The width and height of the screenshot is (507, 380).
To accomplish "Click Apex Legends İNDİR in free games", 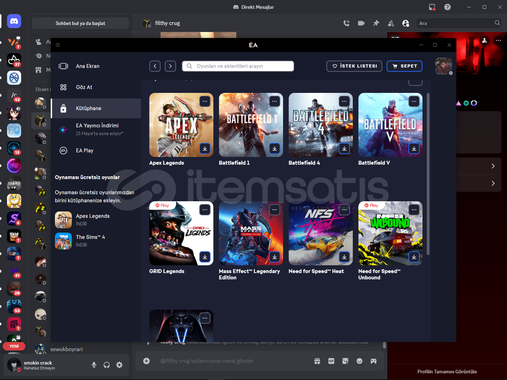I will (x=81, y=224).
